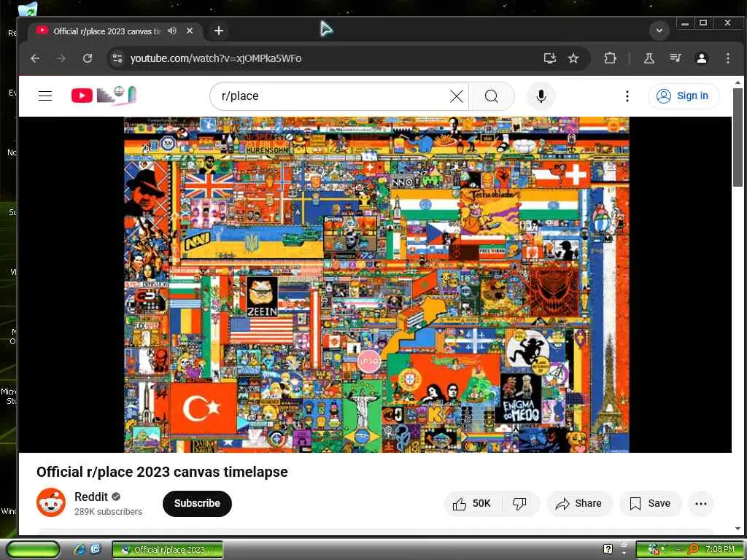This screenshot has width=747, height=560.
Task: Click the r/place canvas video player
Action: click(376, 284)
